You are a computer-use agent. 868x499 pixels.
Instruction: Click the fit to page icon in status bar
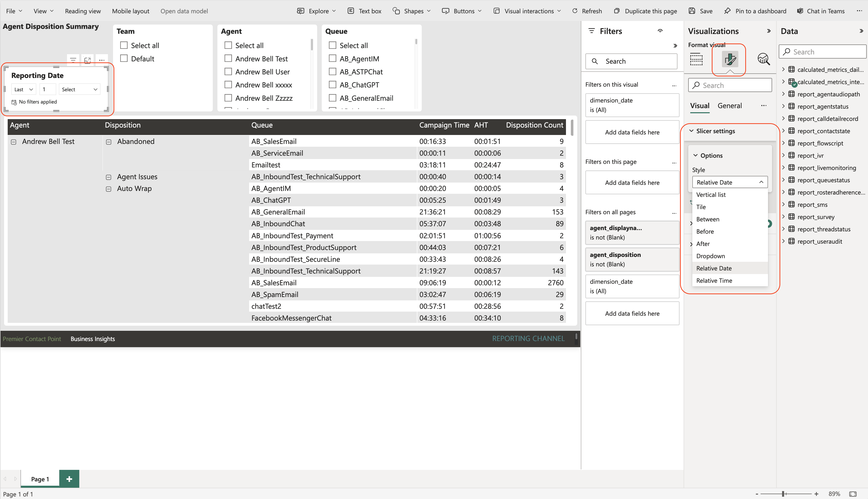(x=853, y=494)
